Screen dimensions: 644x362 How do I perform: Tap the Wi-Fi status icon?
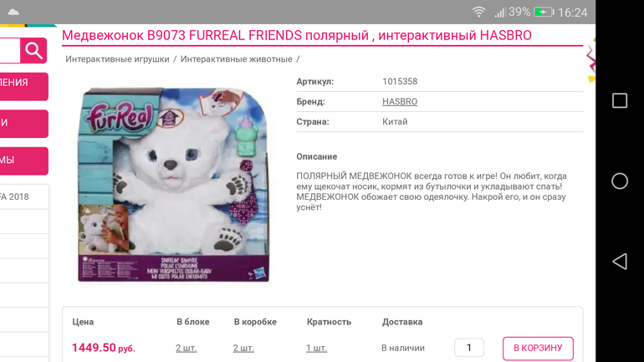coord(479,12)
